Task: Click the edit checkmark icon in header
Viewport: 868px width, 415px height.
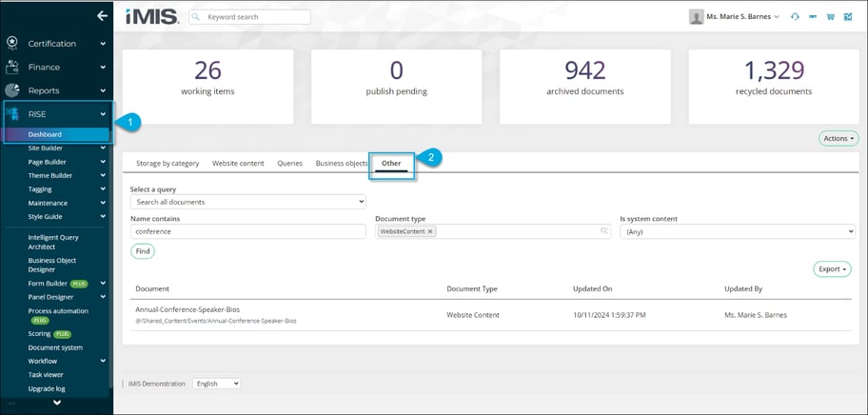Action: 848,16
